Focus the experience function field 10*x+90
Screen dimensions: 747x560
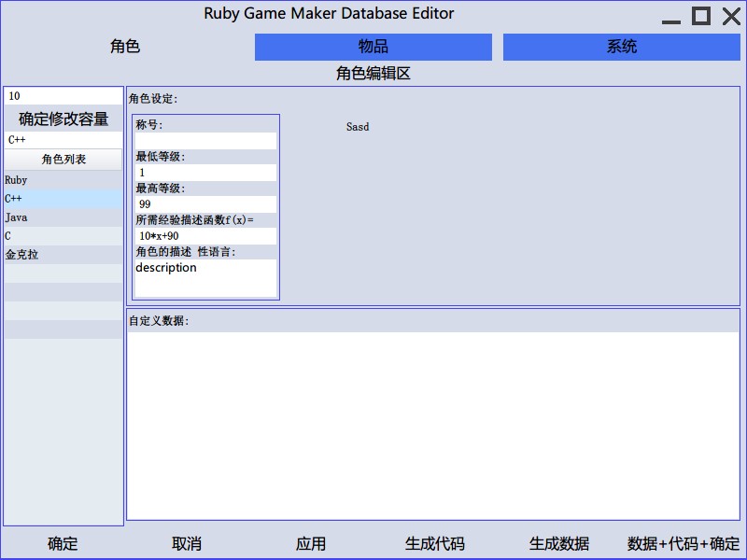pyautogui.click(x=205, y=236)
